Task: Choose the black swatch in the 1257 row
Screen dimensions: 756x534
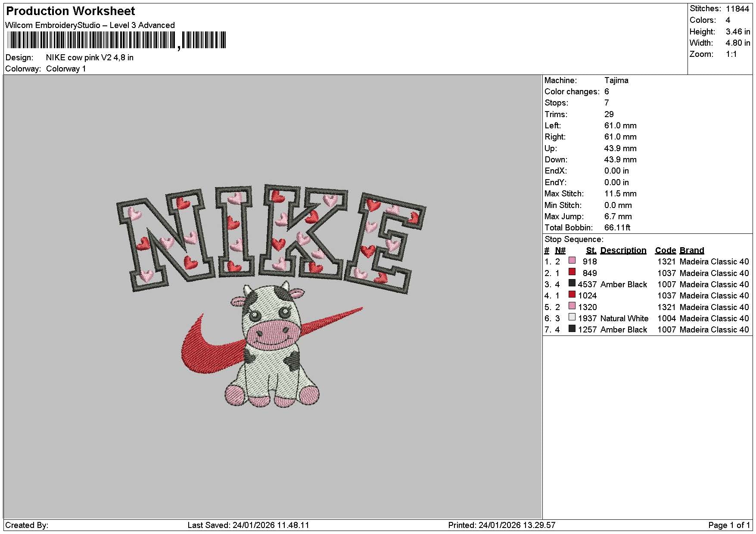Action: click(572, 329)
